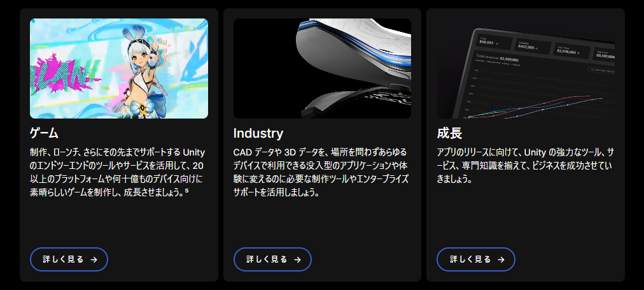This screenshot has width=644, height=290.
Task: Select the 成長 card heading
Action: click(450, 133)
